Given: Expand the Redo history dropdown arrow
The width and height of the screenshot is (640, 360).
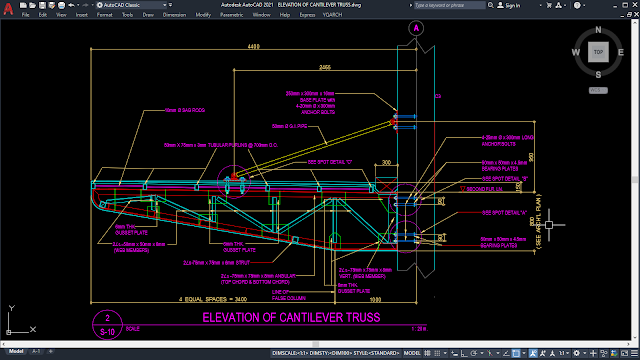Looking at the screenshot, I should [93, 5].
